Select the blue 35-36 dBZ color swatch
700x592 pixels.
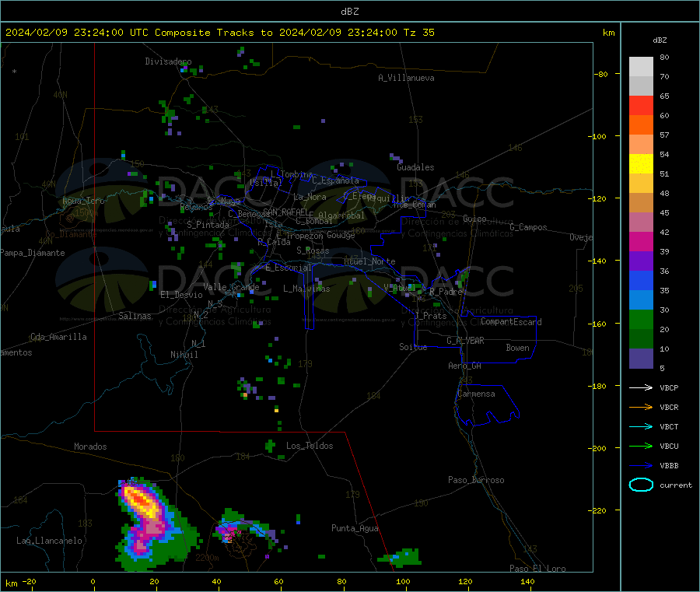(x=641, y=280)
